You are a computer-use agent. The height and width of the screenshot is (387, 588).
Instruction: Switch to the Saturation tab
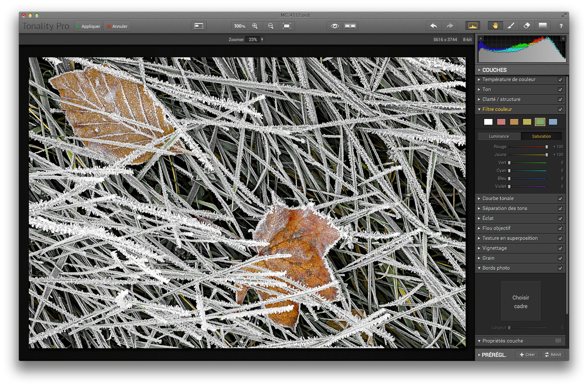[x=541, y=136]
